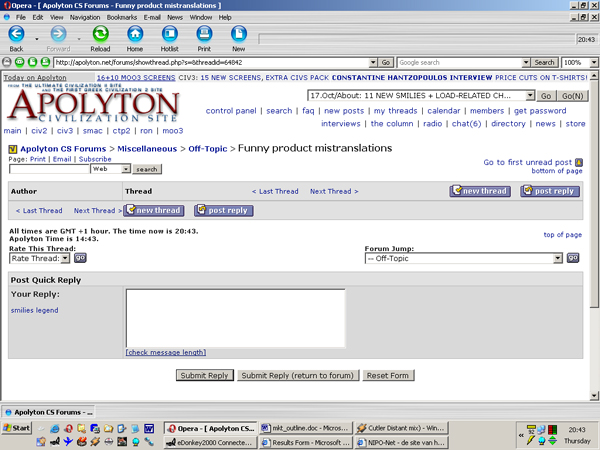This screenshot has width=600, height=450.
Task: Click the Submit Reply button
Action: click(x=204, y=375)
